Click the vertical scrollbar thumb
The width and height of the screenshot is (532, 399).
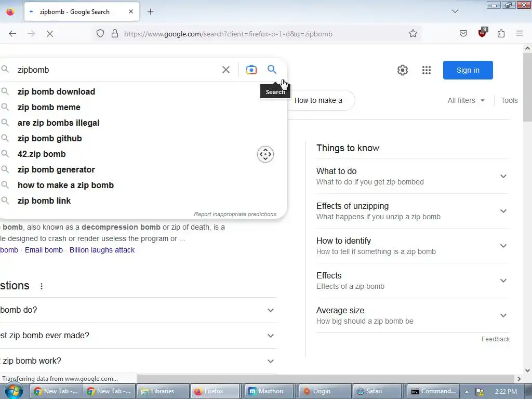point(527,87)
